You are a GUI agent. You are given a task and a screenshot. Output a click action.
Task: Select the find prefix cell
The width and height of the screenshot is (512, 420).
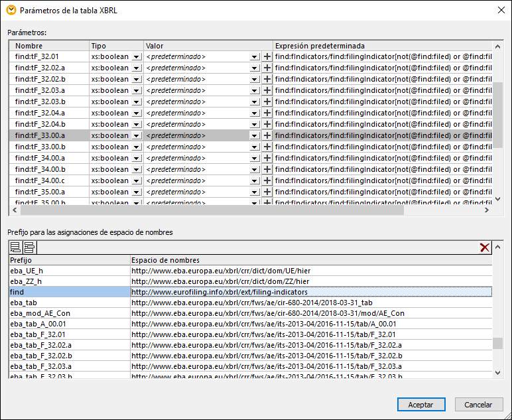click(x=70, y=292)
